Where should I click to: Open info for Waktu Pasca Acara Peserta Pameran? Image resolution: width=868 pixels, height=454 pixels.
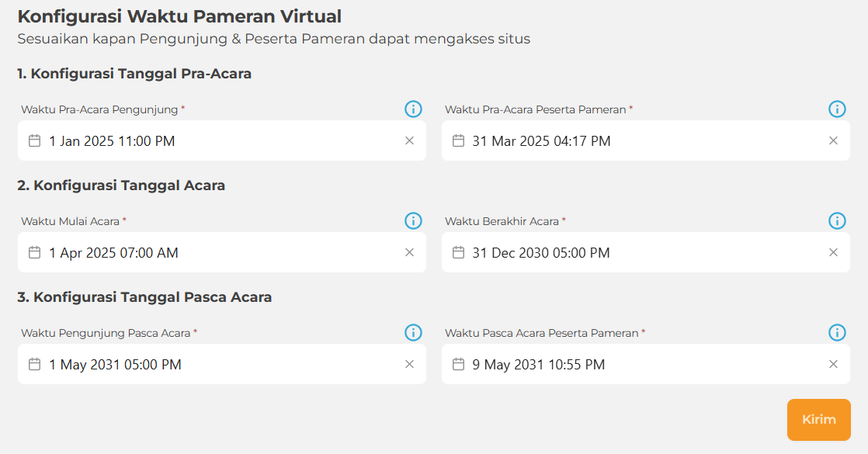point(837,333)
